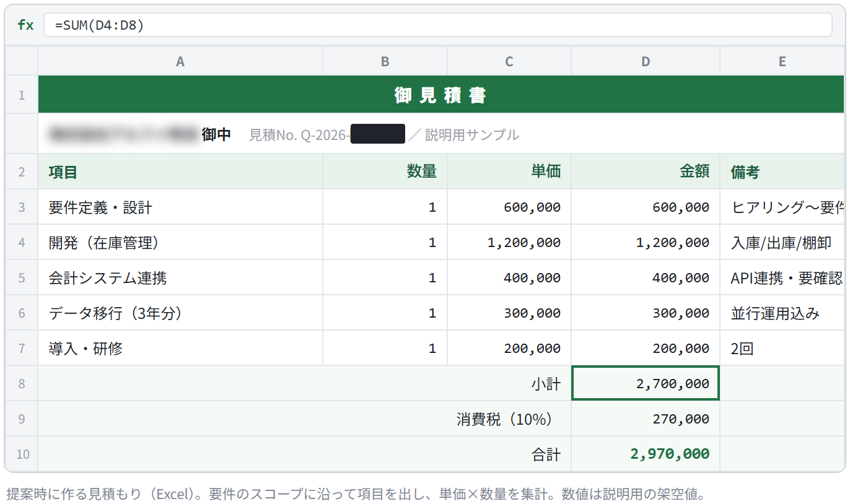The image size is (850, 504).
Task: Select the 会計システム連携 cell
Action: click(x=180, y=277)
